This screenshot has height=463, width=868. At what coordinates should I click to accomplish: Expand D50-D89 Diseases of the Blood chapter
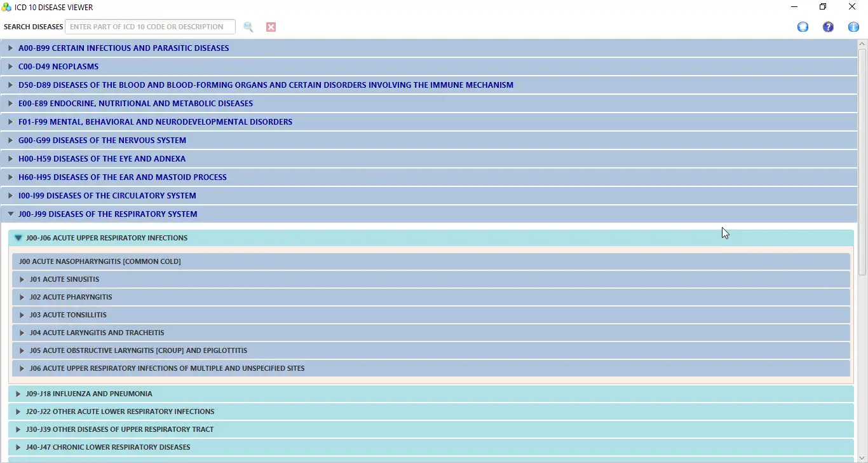tap(430, 85)
